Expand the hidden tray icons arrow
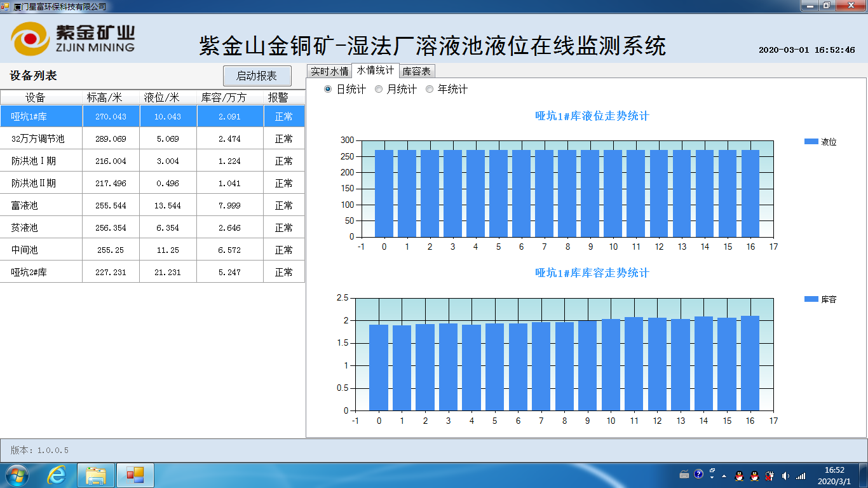Image resolution: width=868 pixels, height=488 pixels. (724, 476)
